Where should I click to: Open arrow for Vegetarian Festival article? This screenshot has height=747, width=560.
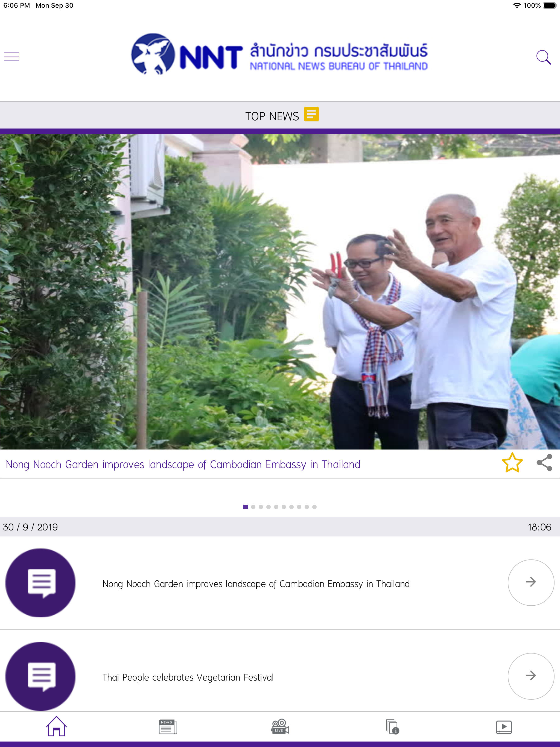click(531, 676)
